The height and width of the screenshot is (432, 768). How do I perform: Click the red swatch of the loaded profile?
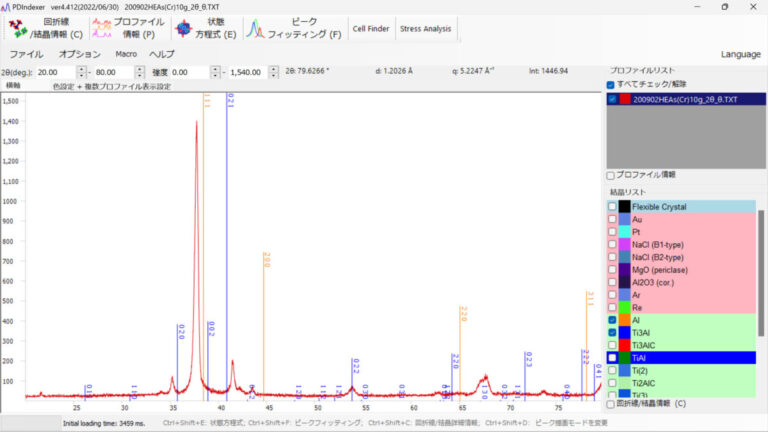pos(624,100)
